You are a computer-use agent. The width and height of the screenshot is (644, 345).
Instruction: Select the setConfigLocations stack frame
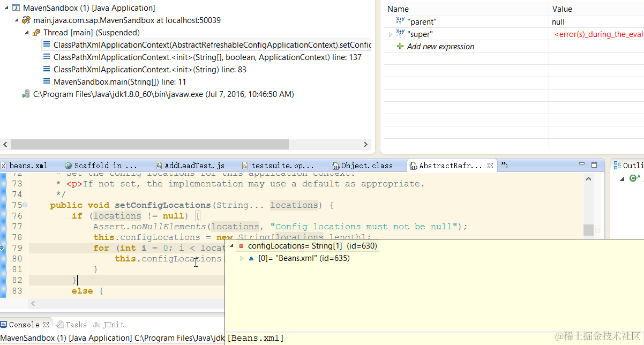pos(212,45)
